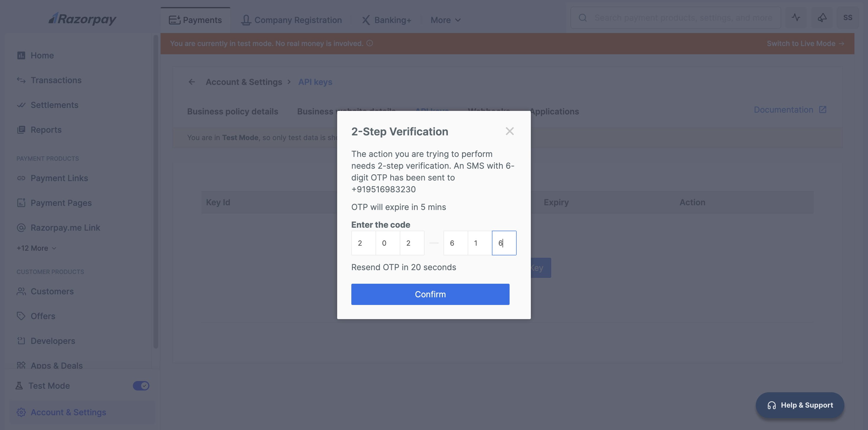This screenshot has width=868, height=430.
Task: Expand the +12 More sidebar section
Action: pyautogui.click(x=36, y=248)
